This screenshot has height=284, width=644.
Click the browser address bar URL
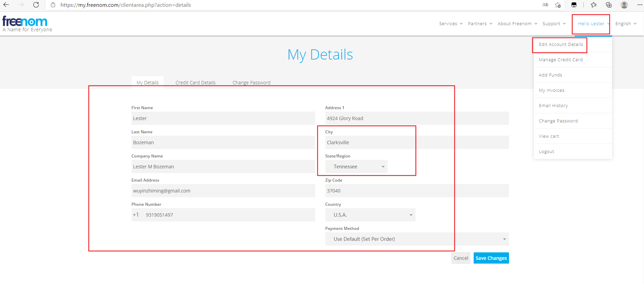click(126, 5)
